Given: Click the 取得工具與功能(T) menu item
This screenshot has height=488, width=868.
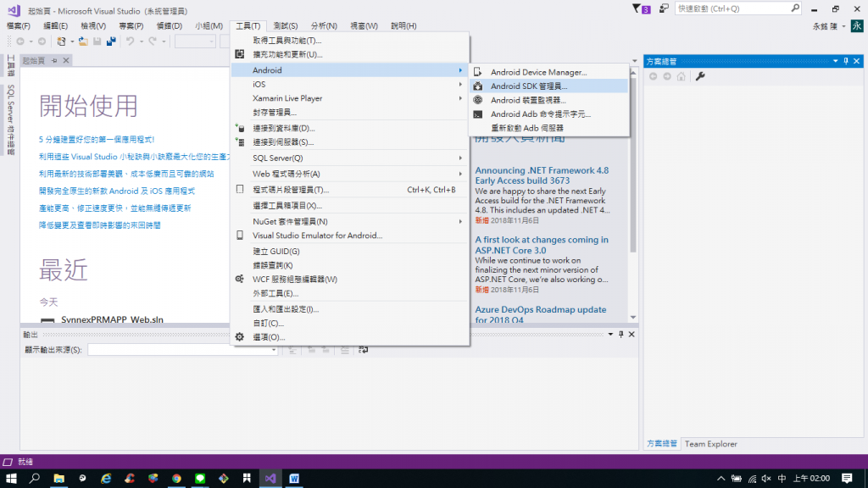Looking at the screenshot, I should [x=350, y=41].
